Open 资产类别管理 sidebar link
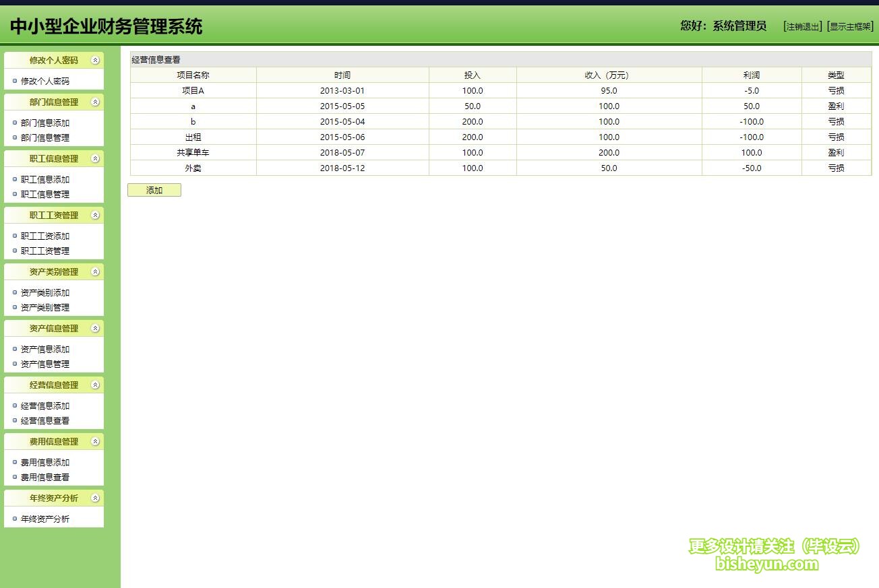The height and width of the screenshot is (588, 879). 45,307
